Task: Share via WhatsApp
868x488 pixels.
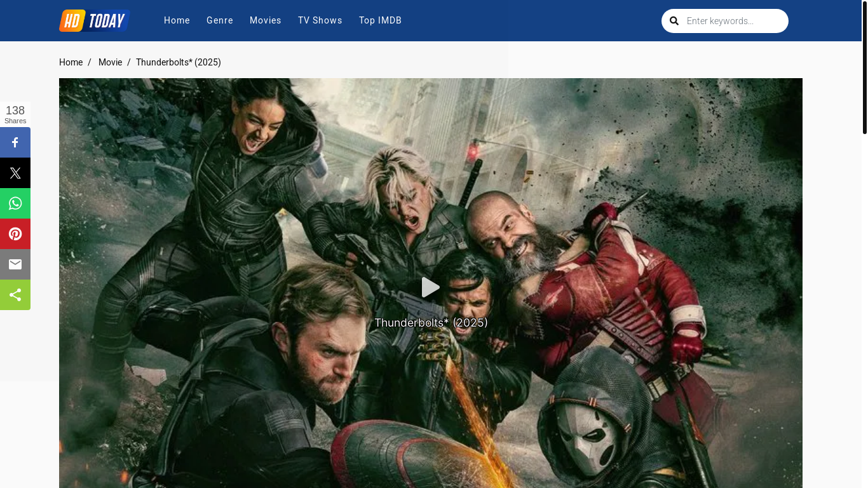Action: pyautogui.click(x=15, y=203)
